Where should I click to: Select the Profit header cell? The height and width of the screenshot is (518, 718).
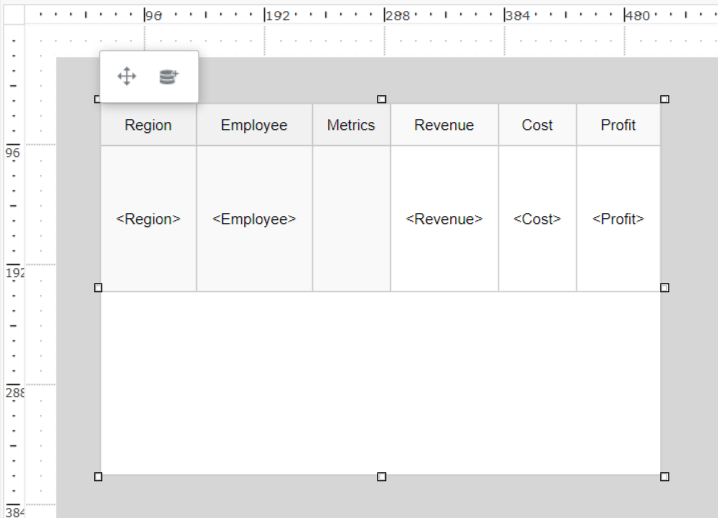pyautogui.click(x=618, y=125)
